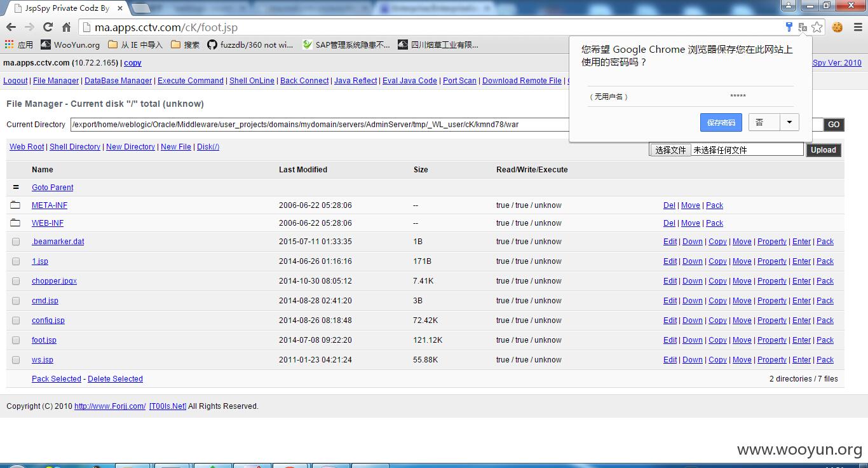Open Shell OnLine menu link
Viewport: 868px width, 468px height.
pos(252,81)
